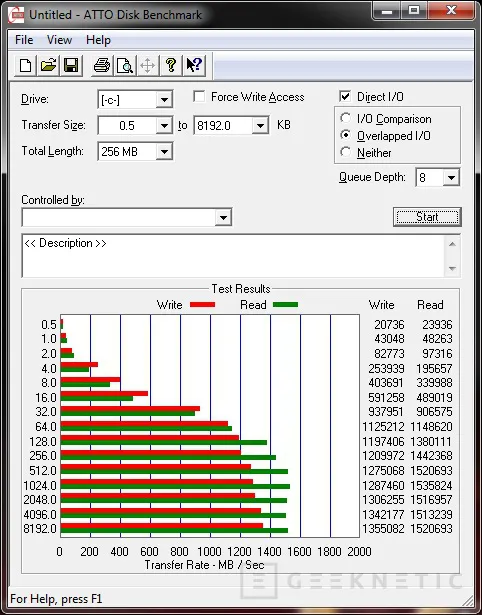Image resolution: width=482 pixels, height=615 pixels.
Task: Open the Help menu
Action: (98, 40)
